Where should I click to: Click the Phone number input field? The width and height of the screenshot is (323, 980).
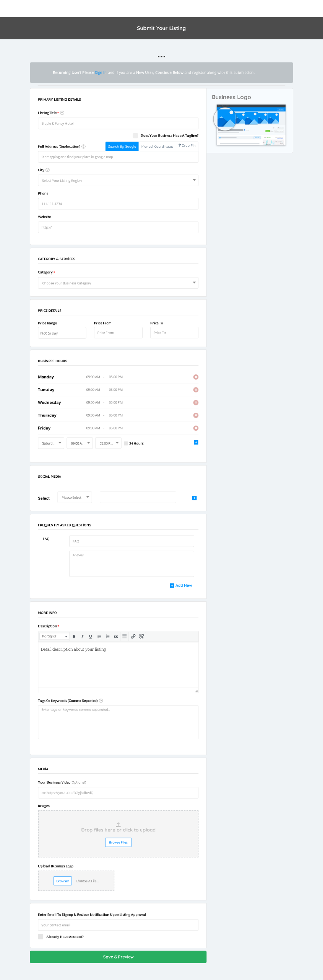tap(118, 204)
